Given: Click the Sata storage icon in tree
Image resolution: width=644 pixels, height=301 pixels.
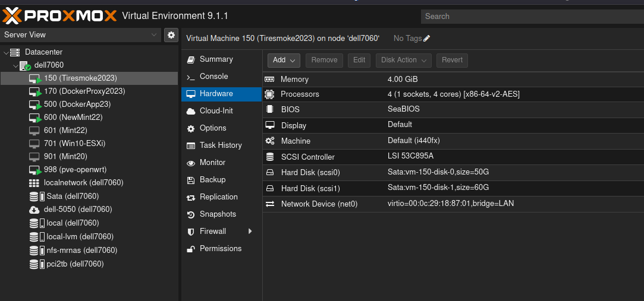Looking at the screenshot, I should pos(35,197).
